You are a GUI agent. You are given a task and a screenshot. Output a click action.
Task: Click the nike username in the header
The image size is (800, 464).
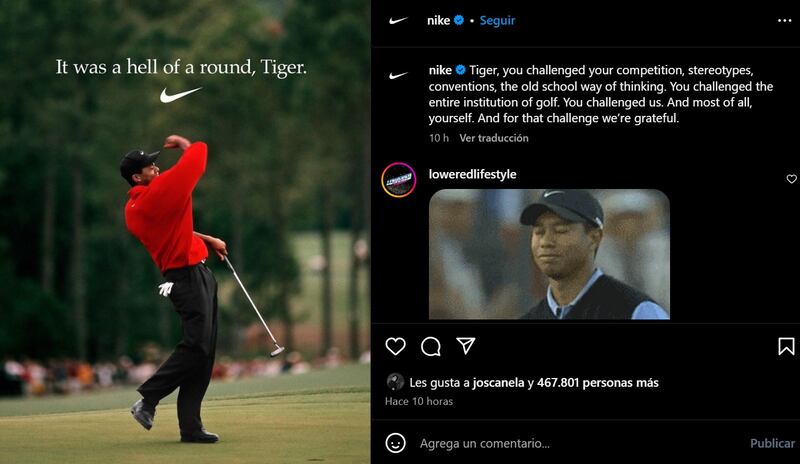(438, 20)
